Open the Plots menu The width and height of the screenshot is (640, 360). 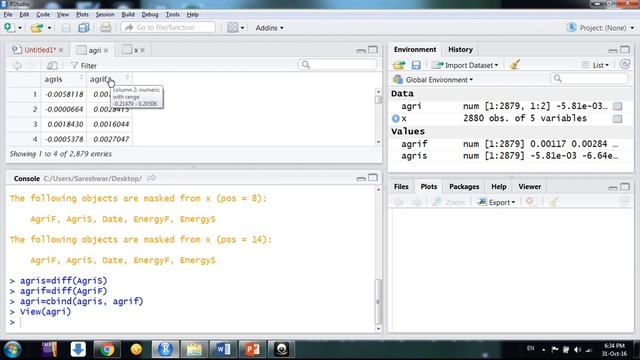82,14
